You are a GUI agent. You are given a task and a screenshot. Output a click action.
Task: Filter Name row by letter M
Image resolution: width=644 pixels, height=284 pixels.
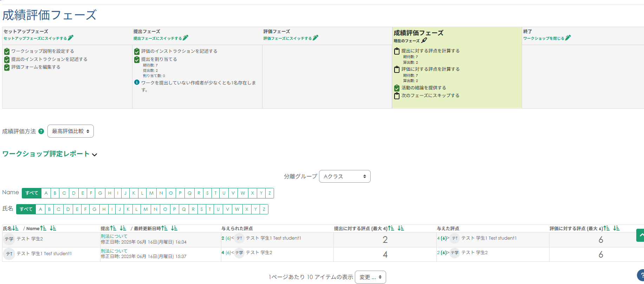(151, 193)
